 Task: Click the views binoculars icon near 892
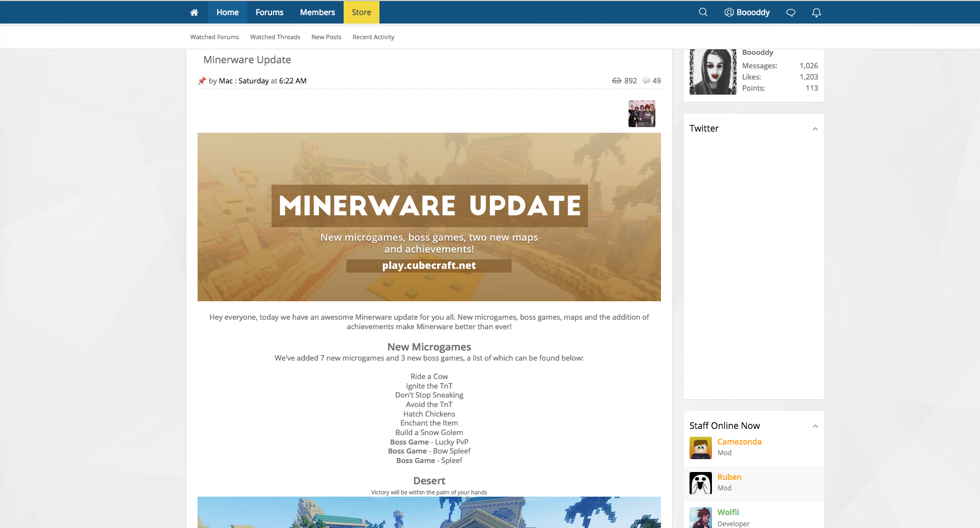pos(617,81)
